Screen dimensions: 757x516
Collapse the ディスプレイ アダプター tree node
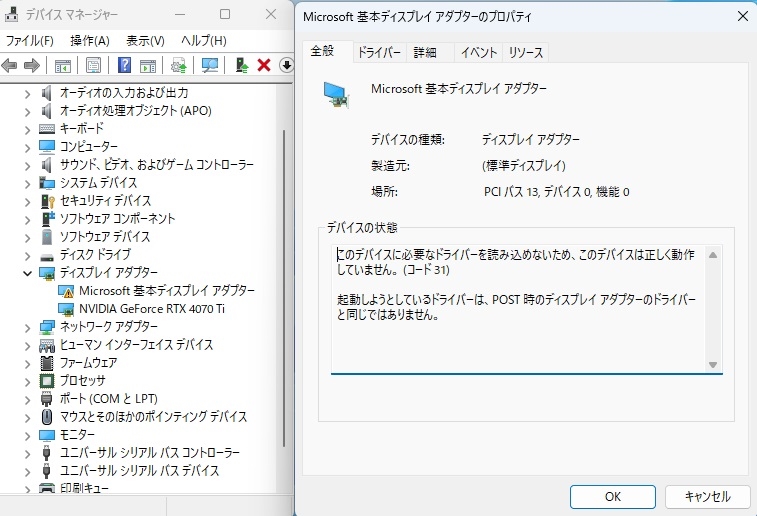coord(27,273)
